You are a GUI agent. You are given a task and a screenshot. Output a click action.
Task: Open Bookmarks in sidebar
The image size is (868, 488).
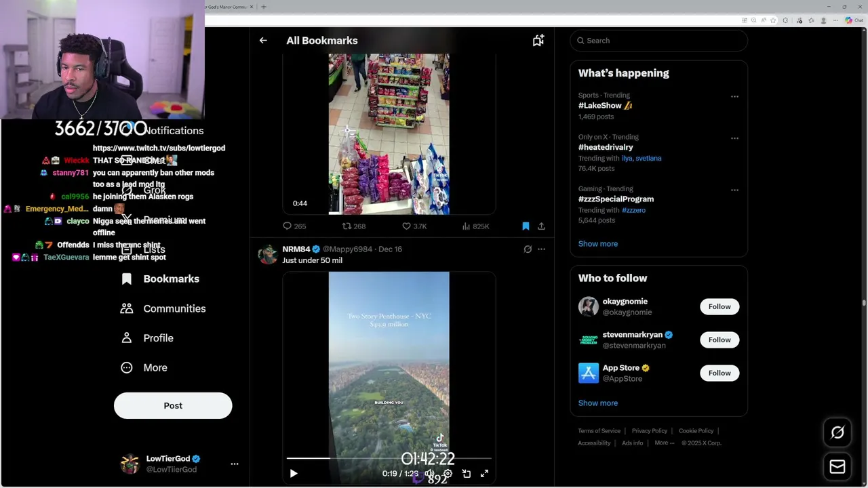(x=160, y=279)
